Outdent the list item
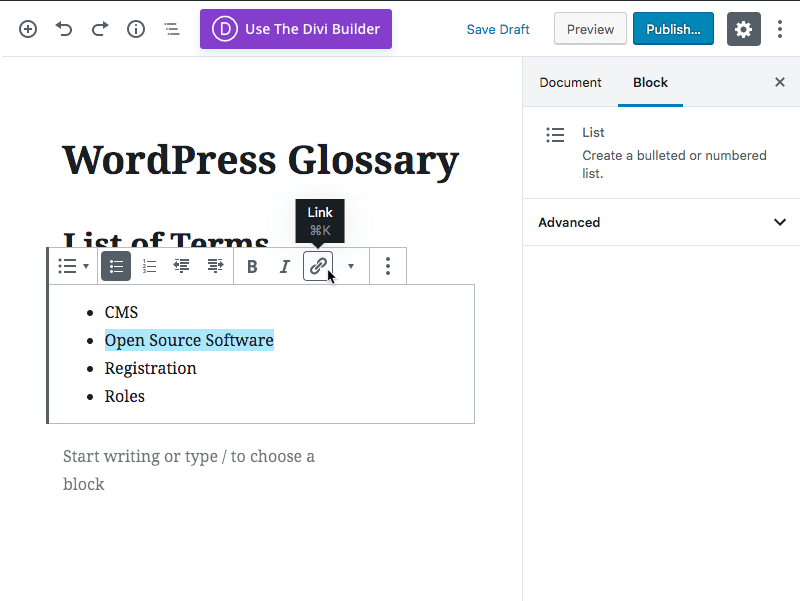 coord(182,266)
